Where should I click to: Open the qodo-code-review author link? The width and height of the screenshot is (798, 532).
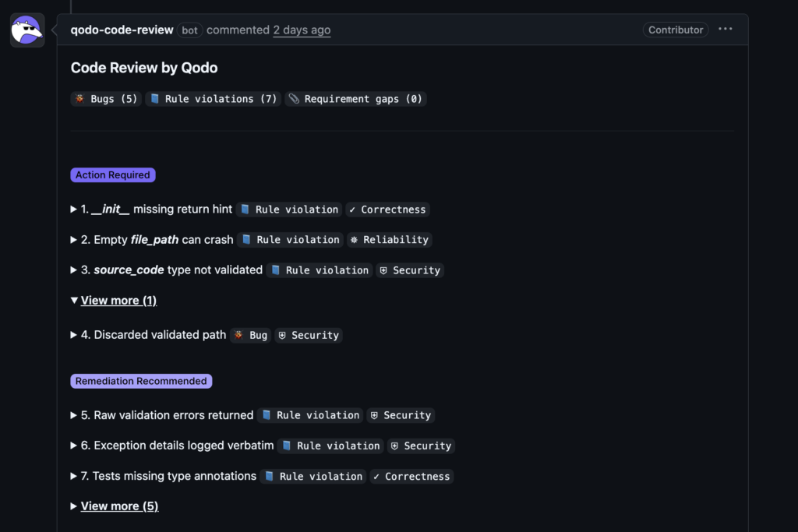tap(122, 30)
